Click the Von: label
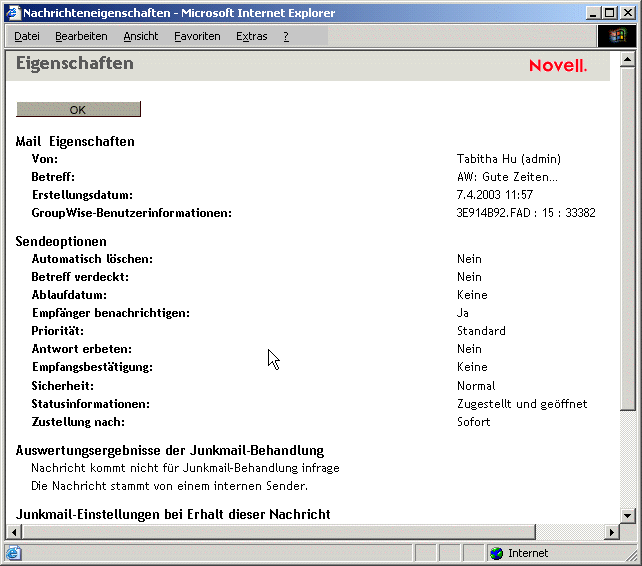642x566 pixels. tap(45, 159)
